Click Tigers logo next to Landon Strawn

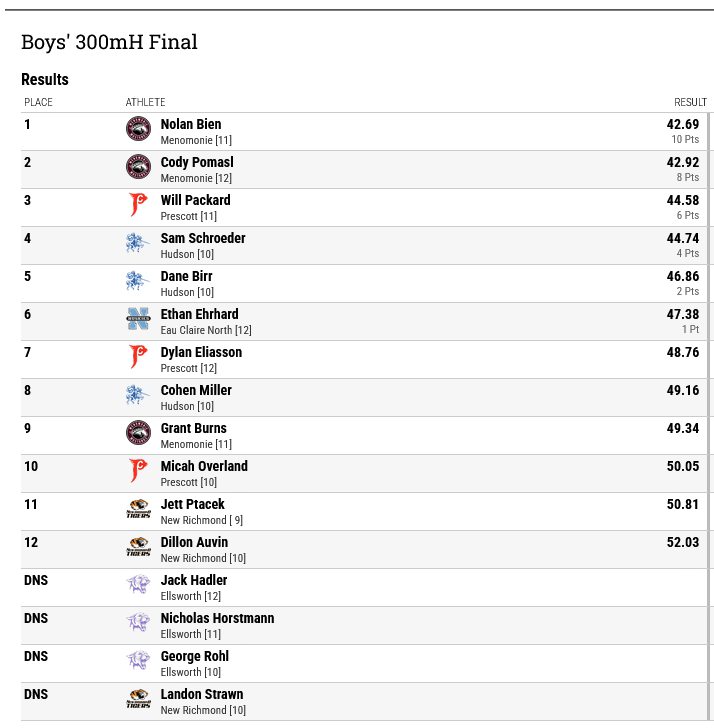(138, 698)
